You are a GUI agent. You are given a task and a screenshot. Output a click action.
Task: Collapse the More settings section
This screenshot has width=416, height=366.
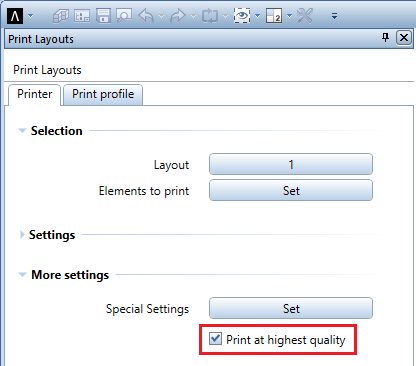click(22, 275)
